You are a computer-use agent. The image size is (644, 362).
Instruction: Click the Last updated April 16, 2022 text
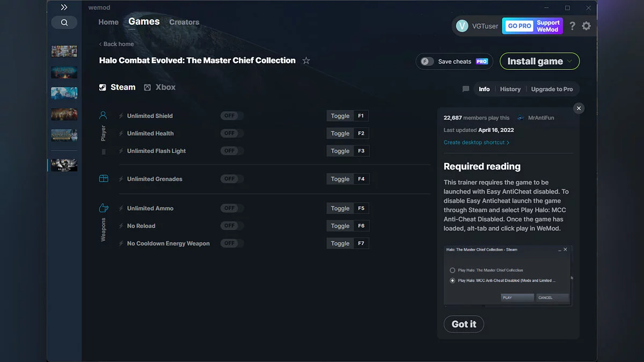tap(479, 130)
